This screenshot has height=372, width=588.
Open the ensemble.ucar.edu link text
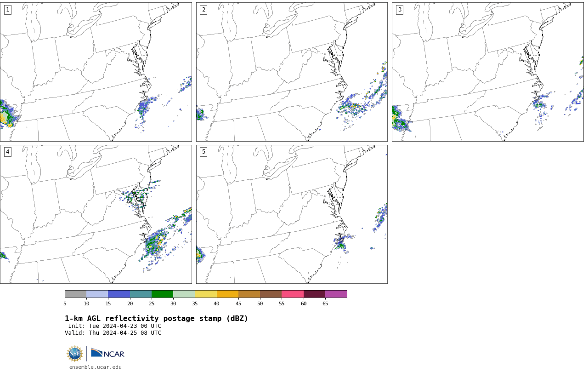click(96, 367)
